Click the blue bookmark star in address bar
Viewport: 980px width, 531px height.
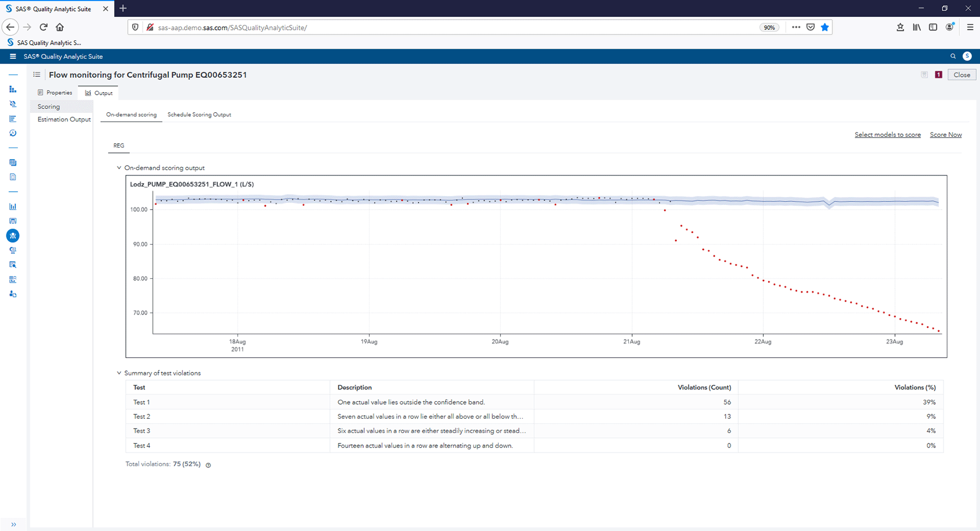click(825, 27)
